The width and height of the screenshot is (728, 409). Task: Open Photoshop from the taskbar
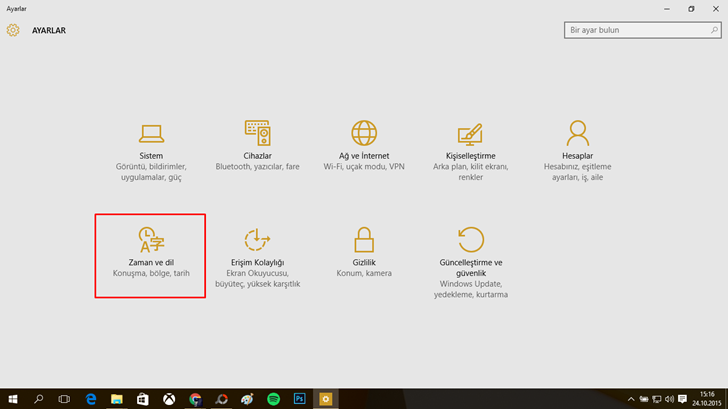(x=299, y=399)
